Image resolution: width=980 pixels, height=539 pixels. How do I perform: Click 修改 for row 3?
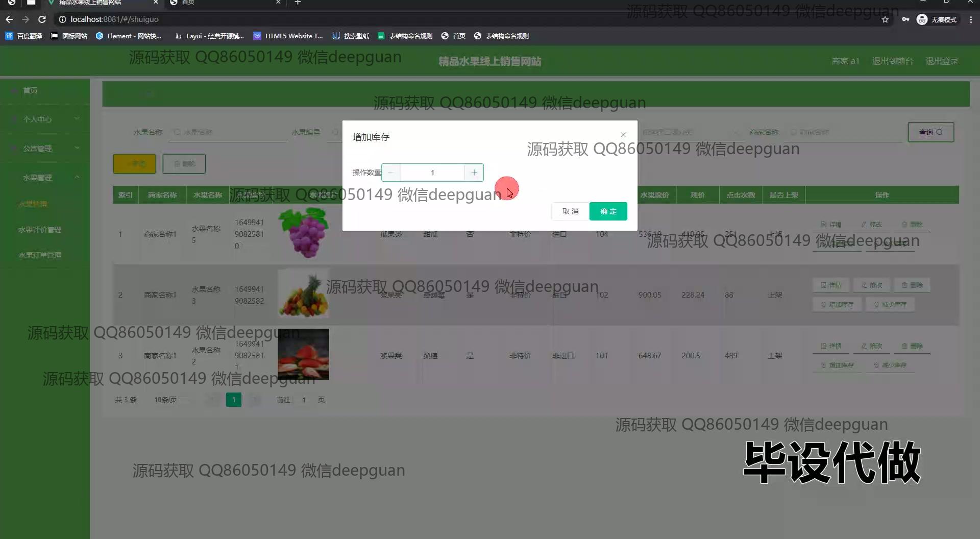[871, 346]
